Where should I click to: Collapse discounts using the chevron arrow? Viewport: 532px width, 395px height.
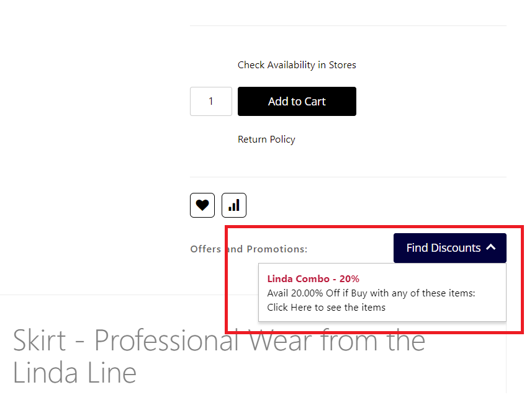(x=491, y=247)
